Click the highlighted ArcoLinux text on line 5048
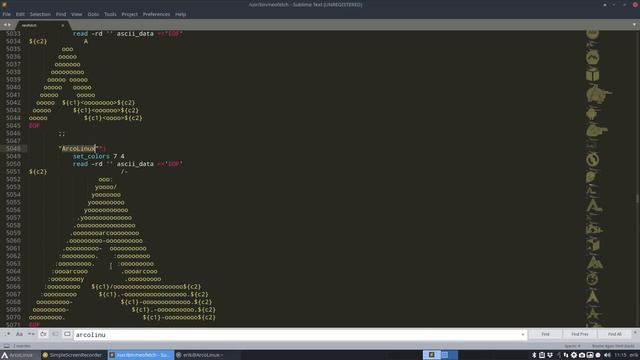The width and height of the screenshot is (640, 360). click(78, 149)
